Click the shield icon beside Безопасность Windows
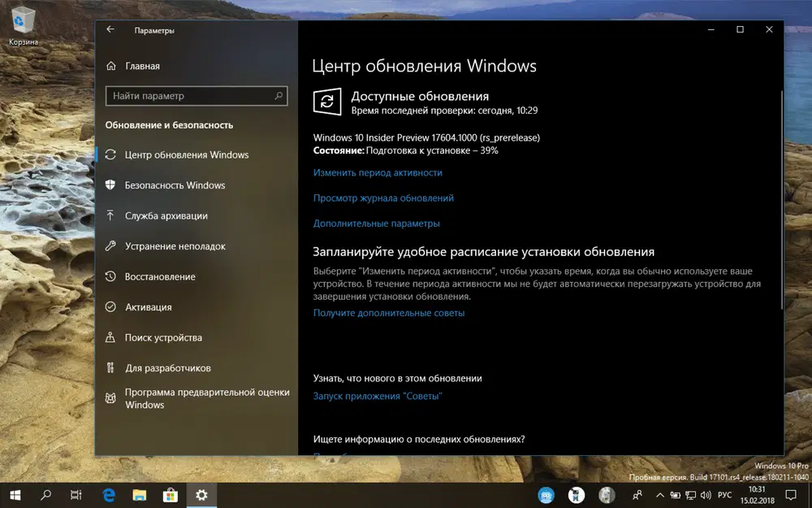812x508 pixels. point(110,185)
